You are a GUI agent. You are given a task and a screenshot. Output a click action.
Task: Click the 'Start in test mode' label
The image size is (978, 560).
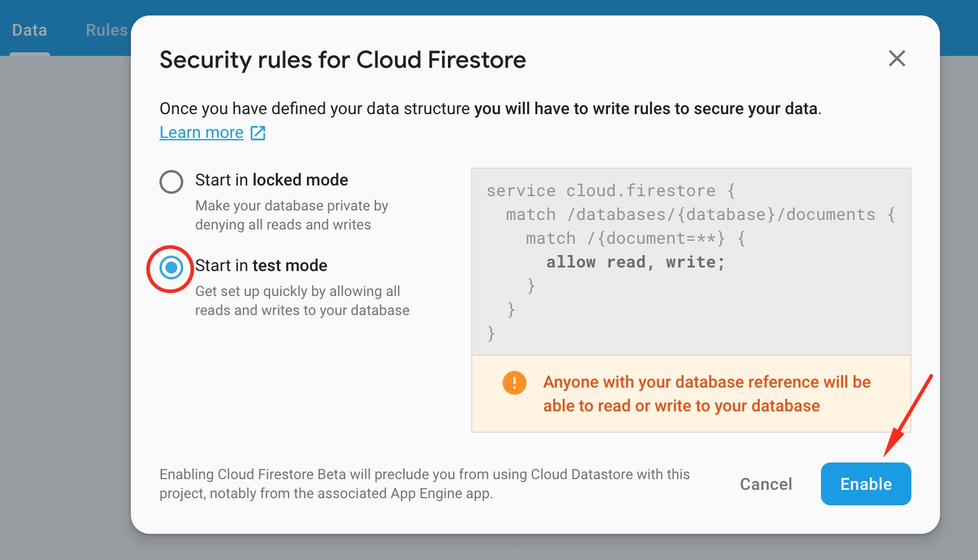261,266
